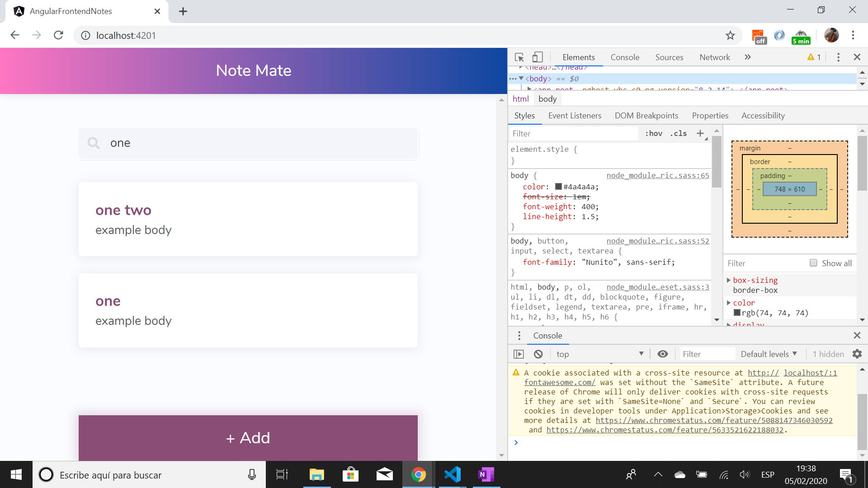868x488 pixels.
Task: Click the Elements panel tab
Action: coord(578,57)
